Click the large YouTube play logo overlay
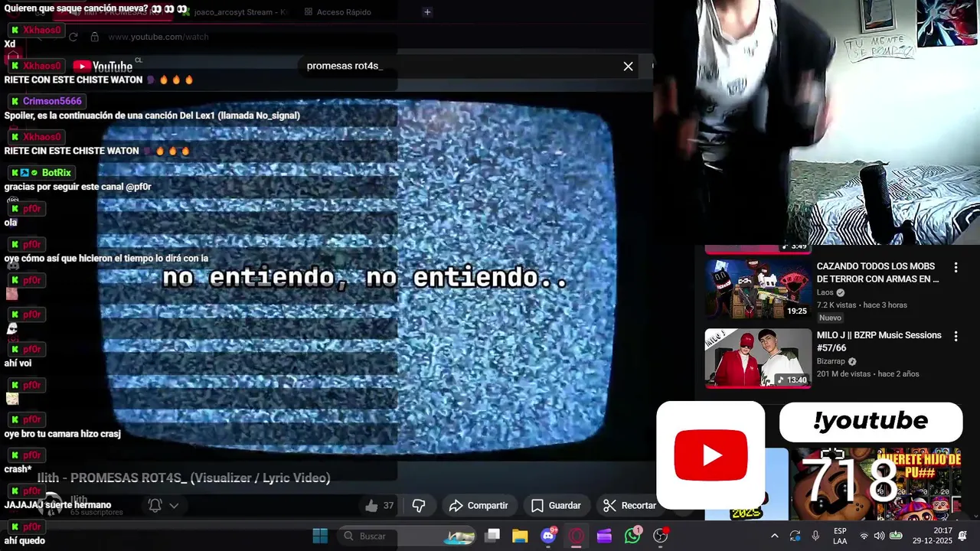This screenshot has height=551, width=980. click(x=710, y=455)
